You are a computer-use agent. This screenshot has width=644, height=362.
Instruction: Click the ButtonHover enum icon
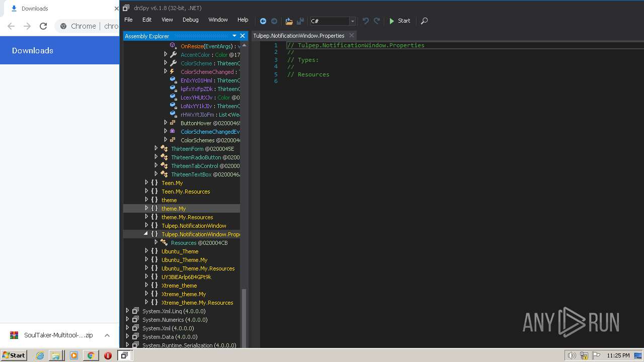173,123
